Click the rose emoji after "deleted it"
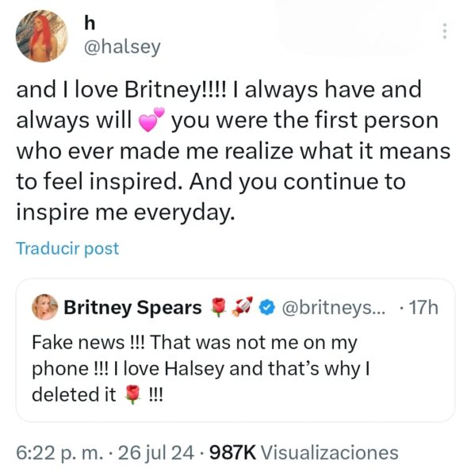Image resolution: width=471 pixels, height=476 pixels. click(x=132, y=394)
